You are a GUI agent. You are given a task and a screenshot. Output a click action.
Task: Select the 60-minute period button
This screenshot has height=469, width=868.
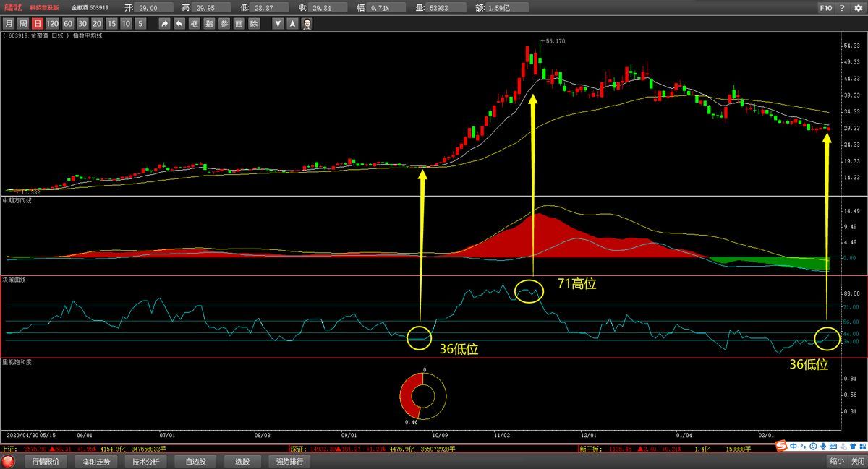(x=67, y=24)
